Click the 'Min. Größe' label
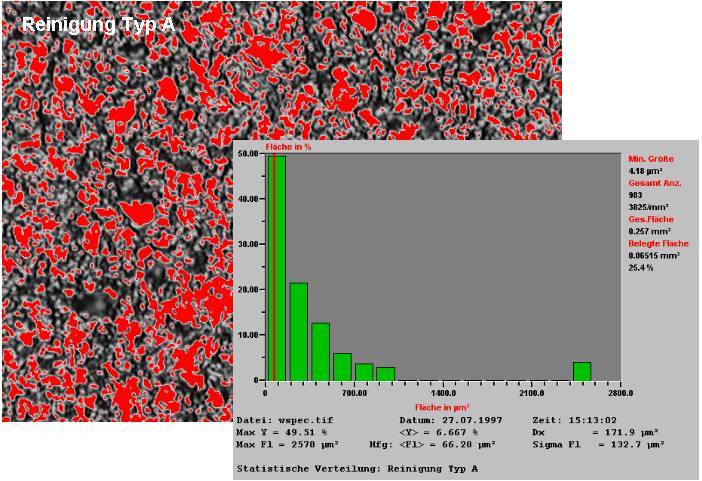 (x=651, y=159)
